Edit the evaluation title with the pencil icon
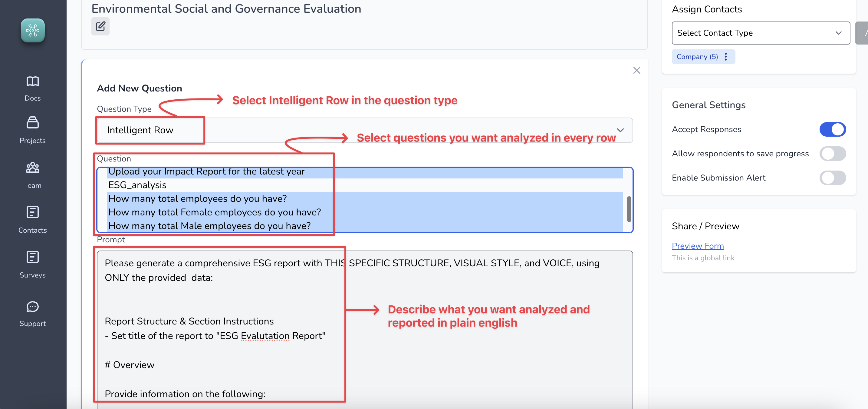 pyautogui.click(x=100, y=26)
